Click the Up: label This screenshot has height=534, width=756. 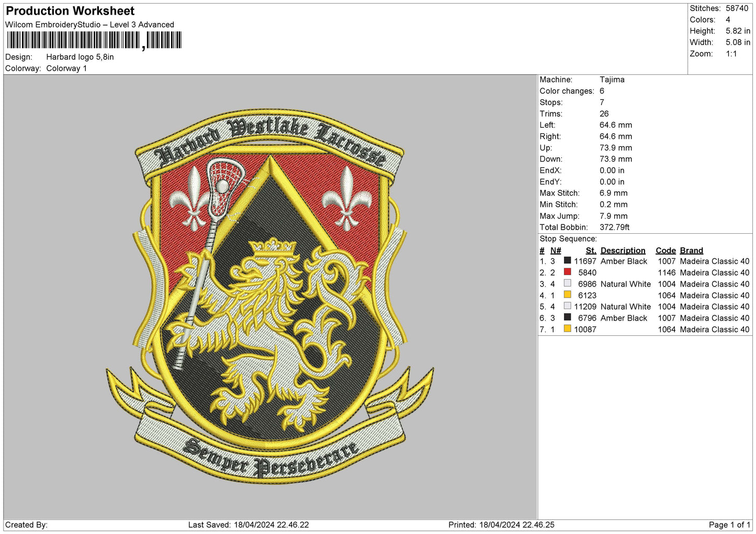(546, 148)
